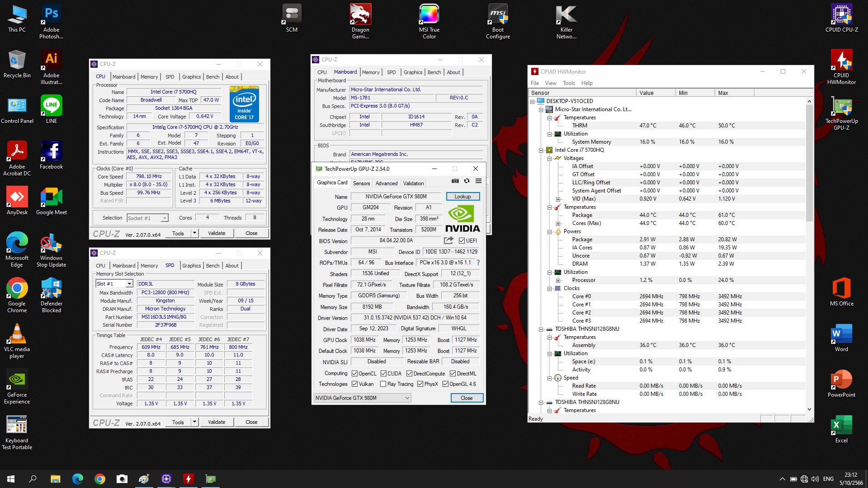Open the GPU-Z hamburger menu
868x488 pixels.
pos(478,181)
